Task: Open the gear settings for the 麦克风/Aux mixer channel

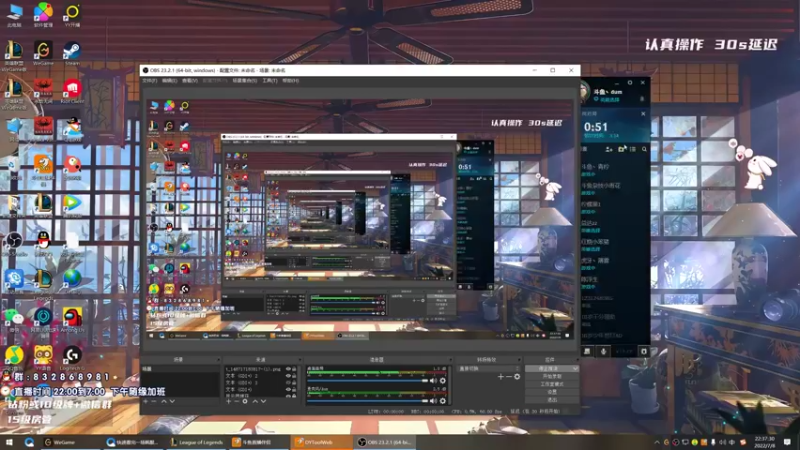Action: point(442,401)
